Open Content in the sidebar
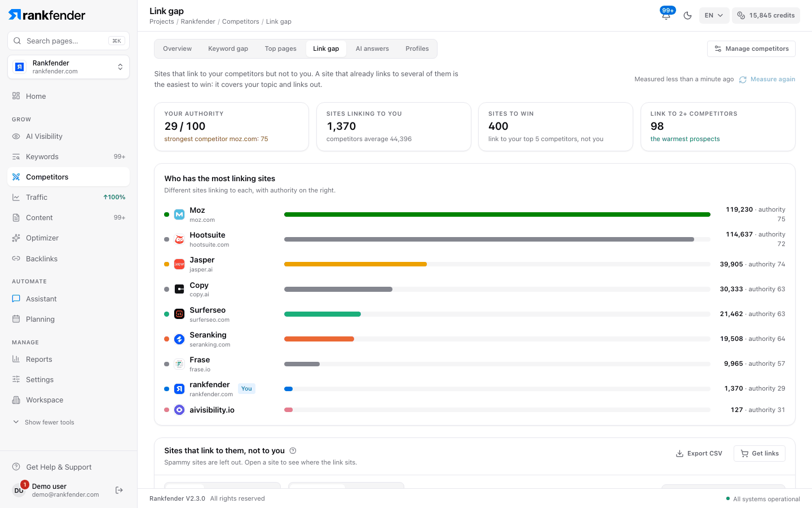812x508 pixels. click(x=68, y=217)
